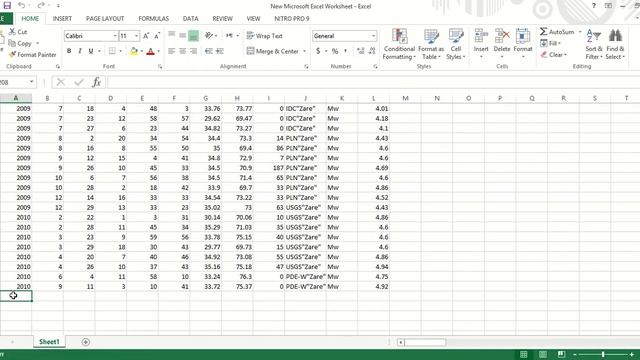Open the Name Box dropdown arrow

coord(31,82)
